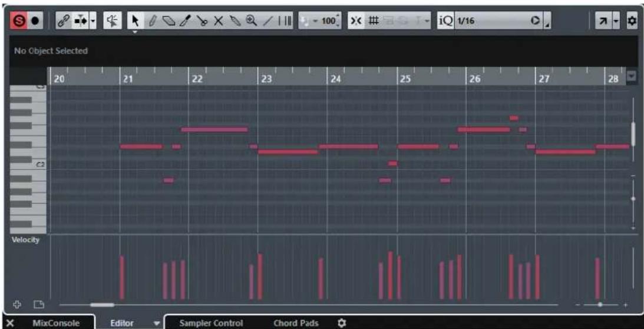Click the vertical scrollbar thumb
Image resolution: width=644 pixels, height=329 pixels.
point(633,134)
